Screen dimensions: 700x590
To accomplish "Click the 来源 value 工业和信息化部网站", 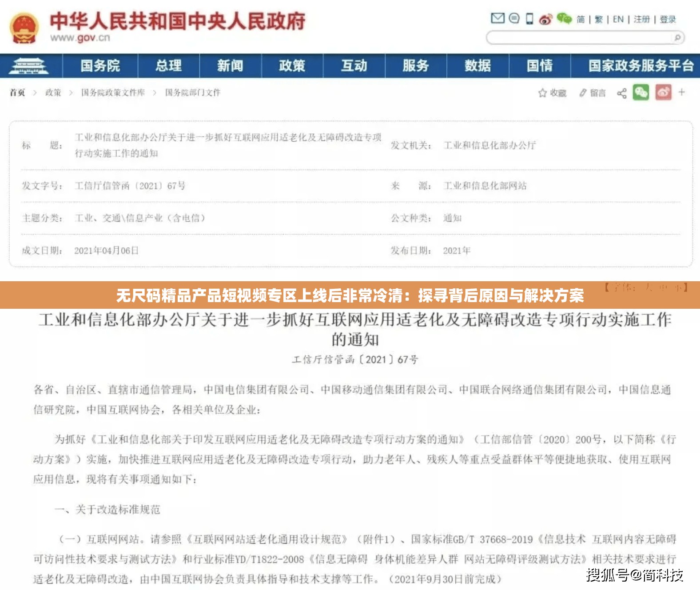I will pos(485,186).
